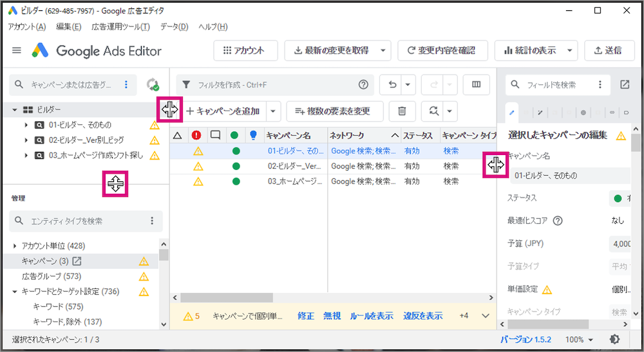The width and height of the screenshot is (644, 352).
Task: Select the label icon tab in the right panel
Action: click(627, 113)
